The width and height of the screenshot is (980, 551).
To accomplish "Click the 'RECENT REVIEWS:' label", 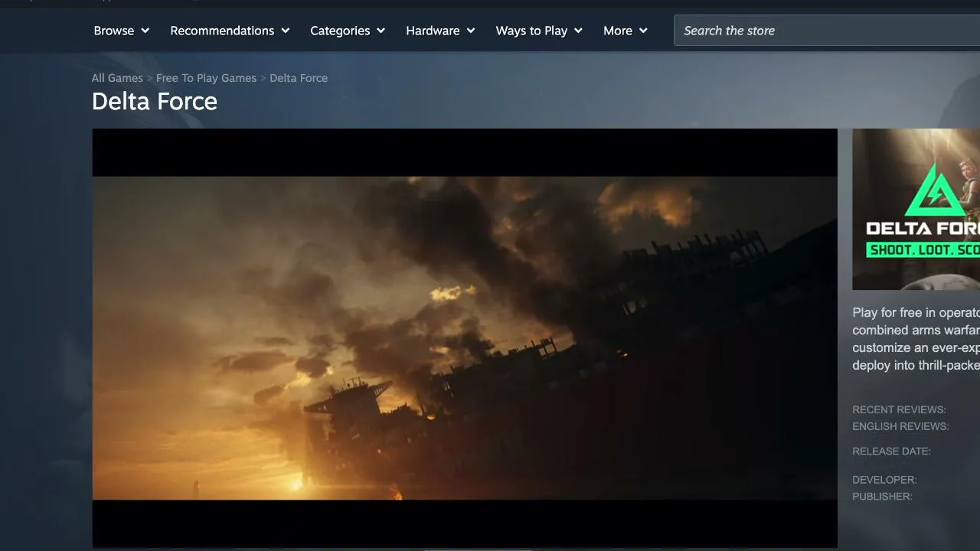I will click(x=899, y=409).
